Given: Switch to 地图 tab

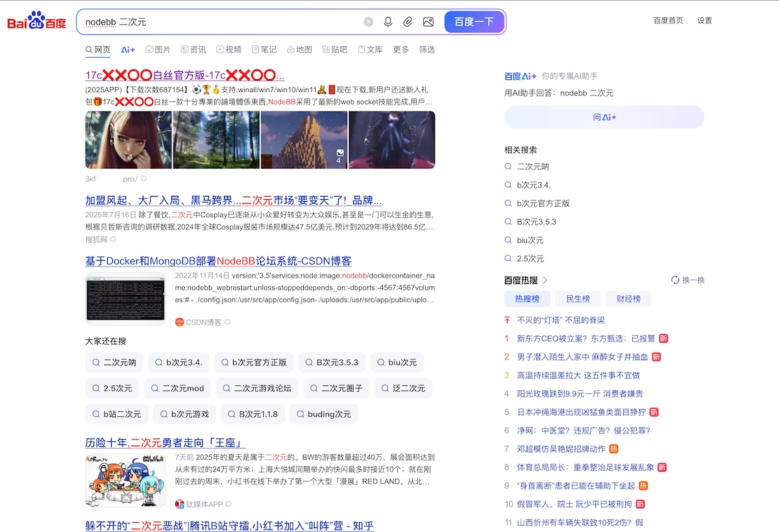Looking at the screenshot, I should (299, 49).
